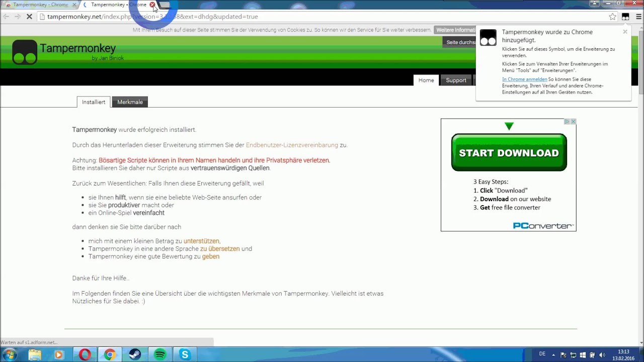Image resolution: width=644 pixels, height=362 pixels.
Task: Click START DOWNLOAD ad button
Action: 509,153
